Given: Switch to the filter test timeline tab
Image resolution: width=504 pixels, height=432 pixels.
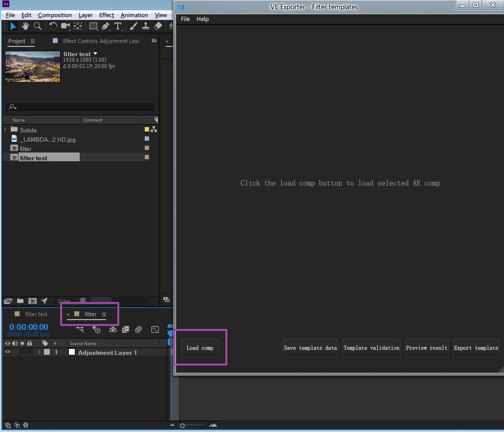Looking at the screenshot, I should click(x=36, y=314).
